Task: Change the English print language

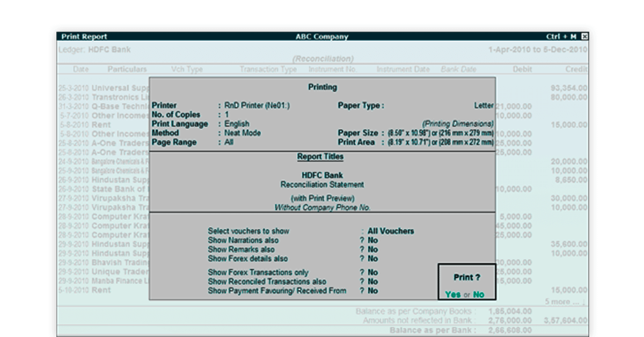Action: 237,124
